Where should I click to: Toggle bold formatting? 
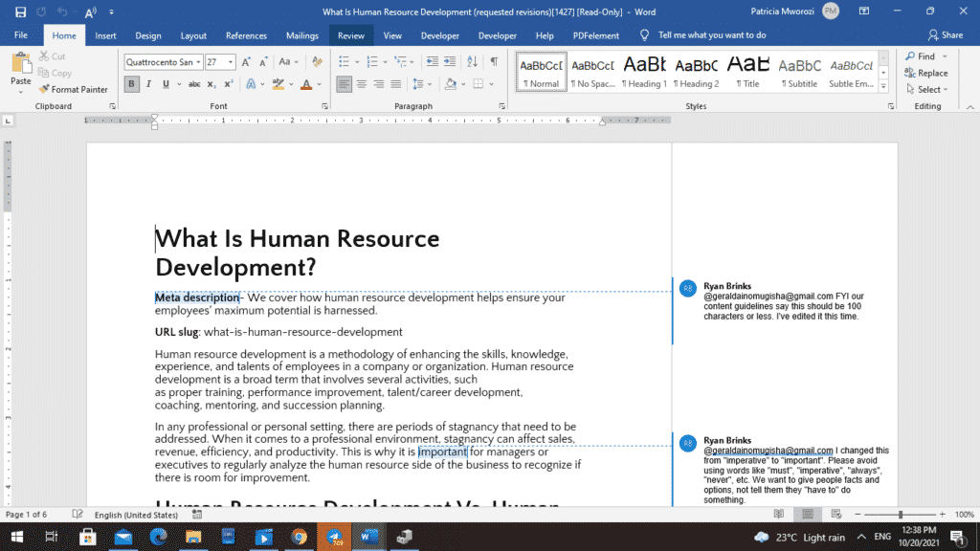pyautogui.click(x=134, y=83)
